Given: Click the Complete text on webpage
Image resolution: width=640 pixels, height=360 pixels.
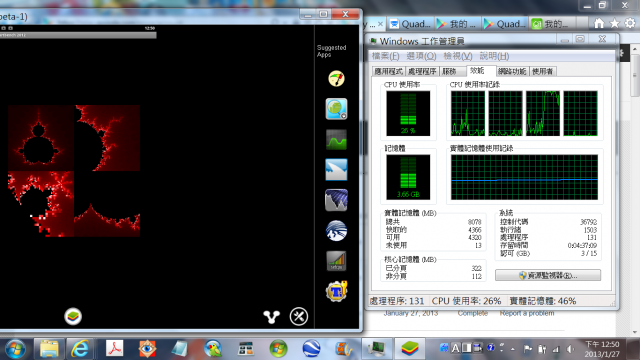Looking at the screenshot, I should pos(473,313).
